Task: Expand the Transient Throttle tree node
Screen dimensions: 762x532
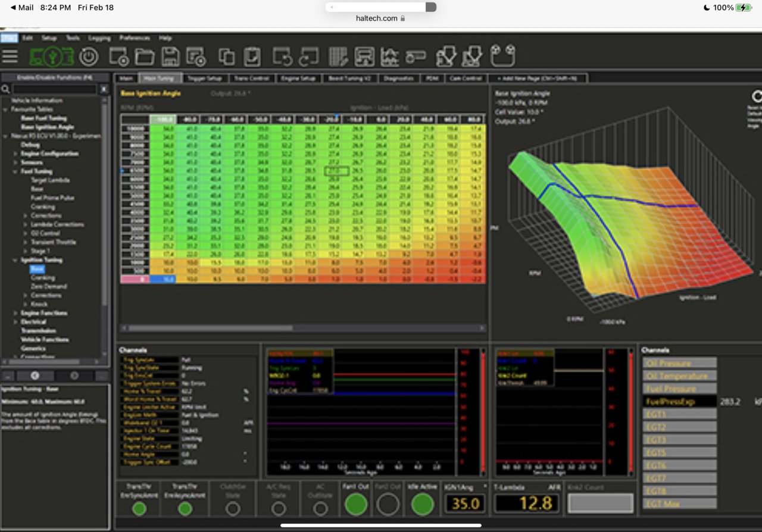Action: (x=24, y=242)
